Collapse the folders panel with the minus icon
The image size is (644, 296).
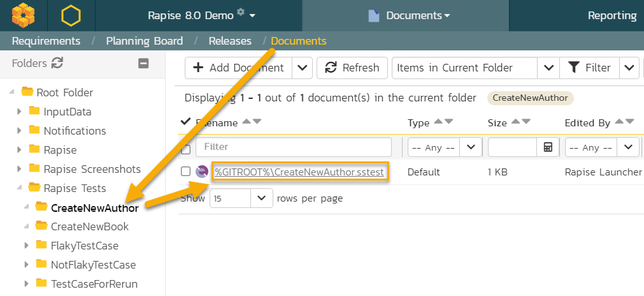[x=143, y=63]
